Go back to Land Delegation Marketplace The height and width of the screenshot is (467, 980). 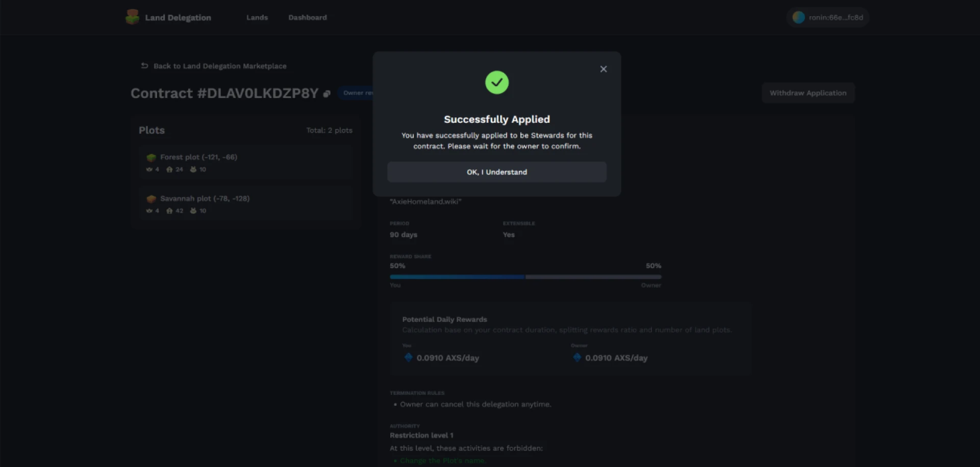pyautogui.click(x=219, y=66)
